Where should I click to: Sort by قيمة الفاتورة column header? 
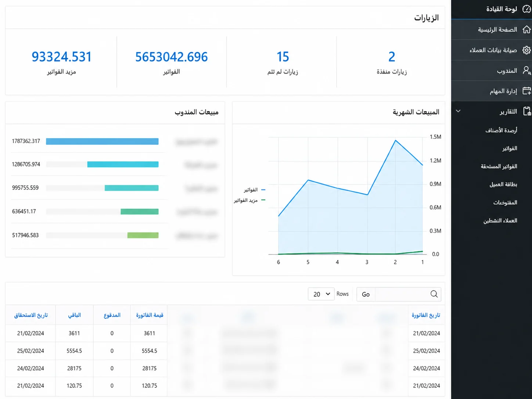150,315
